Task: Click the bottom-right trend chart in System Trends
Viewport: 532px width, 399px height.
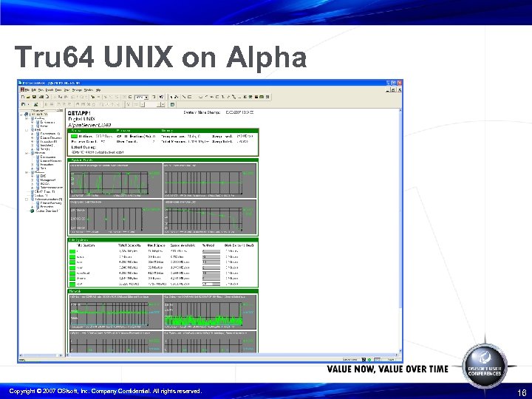Action: click(210, 216)
